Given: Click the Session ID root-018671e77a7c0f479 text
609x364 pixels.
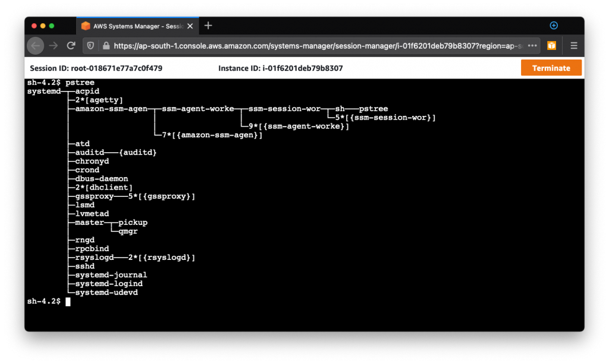Looking at the screenshot, I should (96, 68).
